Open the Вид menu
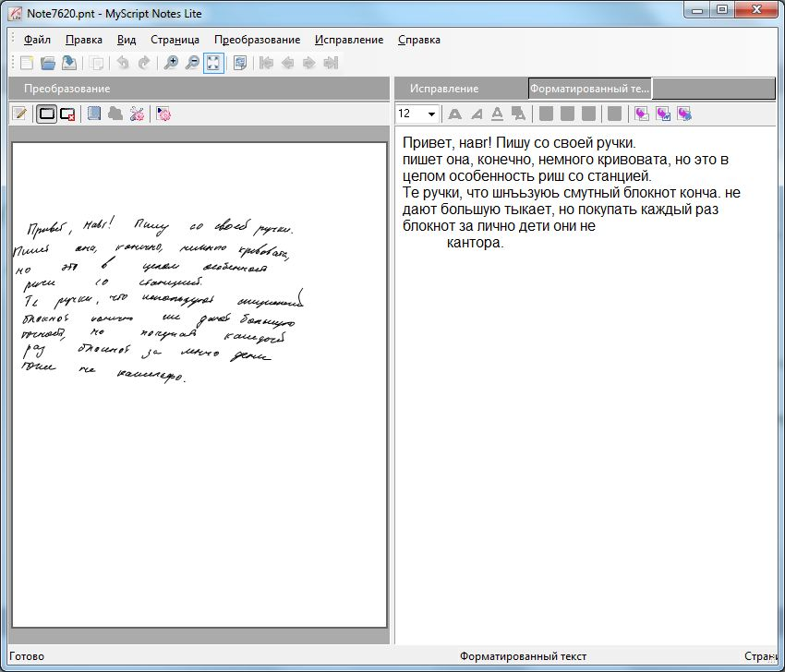Screen dimensions: 785x672 coord(127,40)
